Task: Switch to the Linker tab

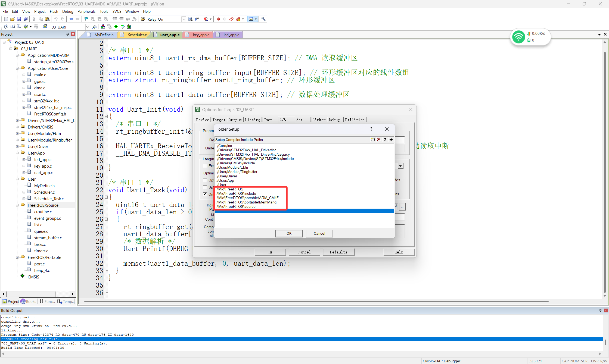Action: tap(319, 120)
